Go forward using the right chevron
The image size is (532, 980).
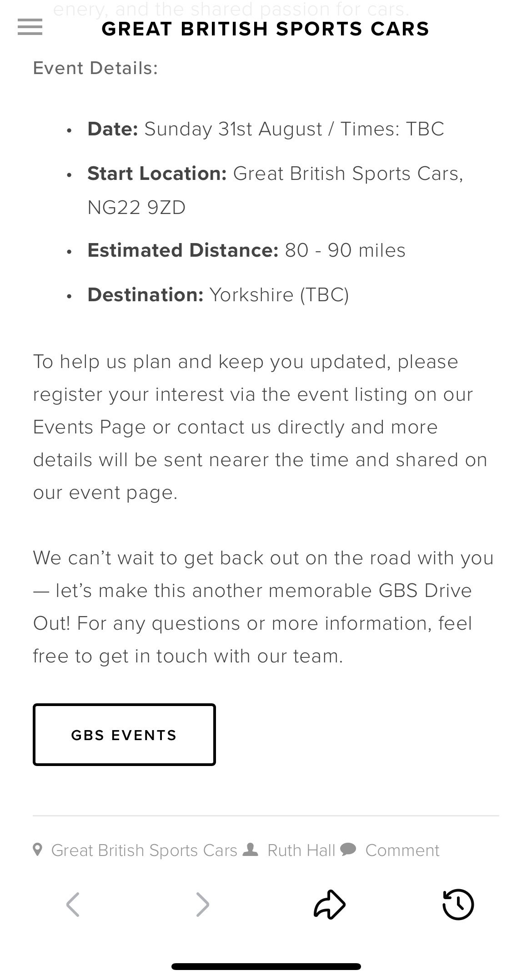(202, 904)
